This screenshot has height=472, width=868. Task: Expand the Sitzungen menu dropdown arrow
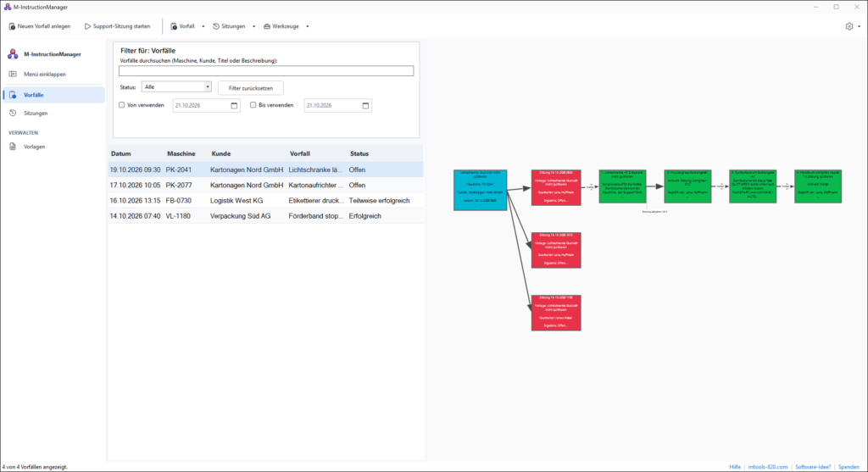pyautogui.click(x=254, y=26)
